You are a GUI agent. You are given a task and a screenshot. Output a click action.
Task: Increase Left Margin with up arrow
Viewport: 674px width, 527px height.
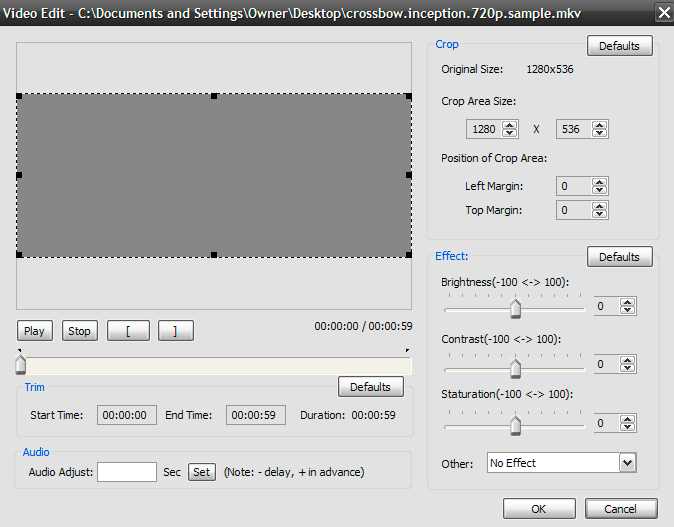pos(600,183)
